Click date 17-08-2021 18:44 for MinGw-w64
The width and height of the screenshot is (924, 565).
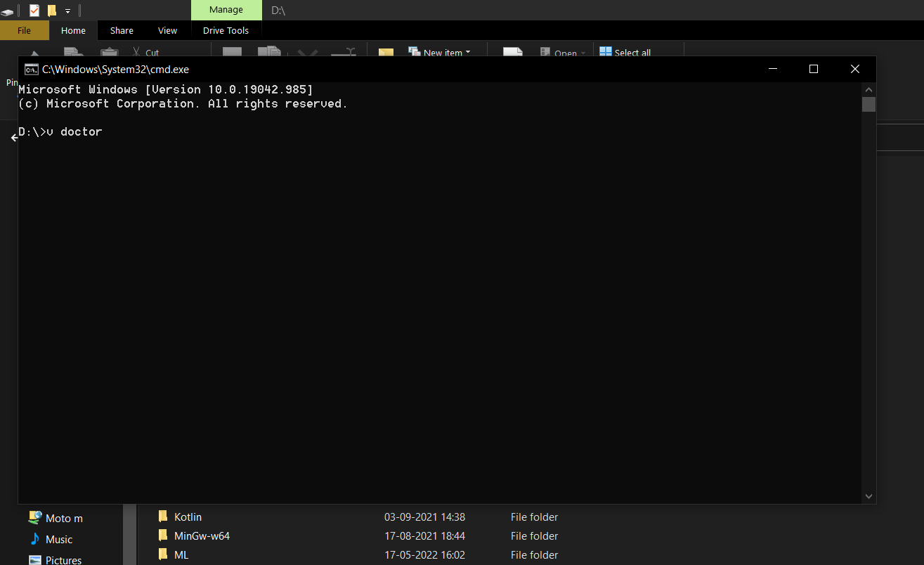424,535
